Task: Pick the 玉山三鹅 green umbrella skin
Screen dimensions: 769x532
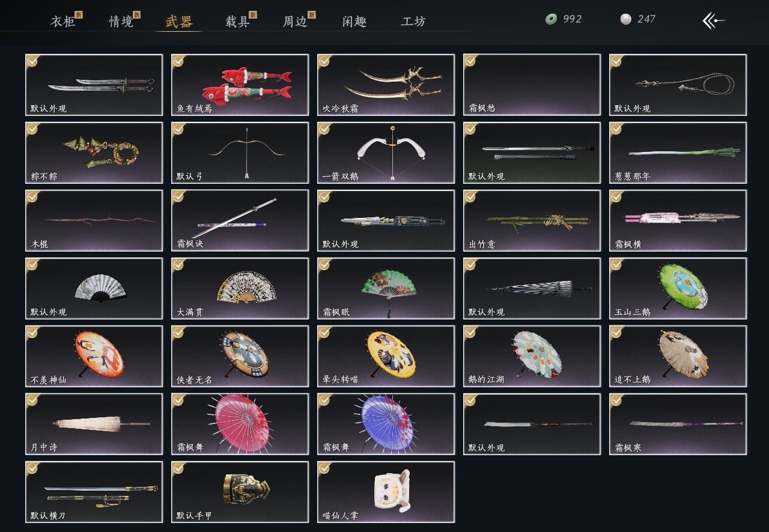Action: click(x=678, y=288)
